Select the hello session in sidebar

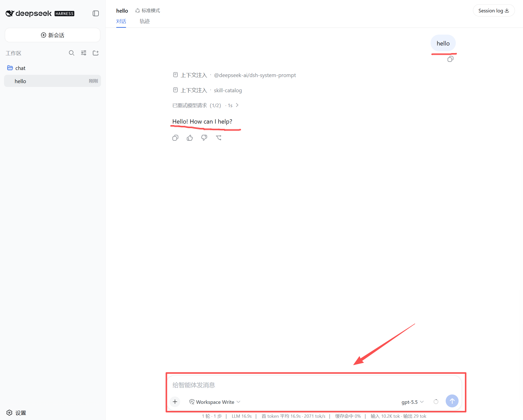(53, 81)
